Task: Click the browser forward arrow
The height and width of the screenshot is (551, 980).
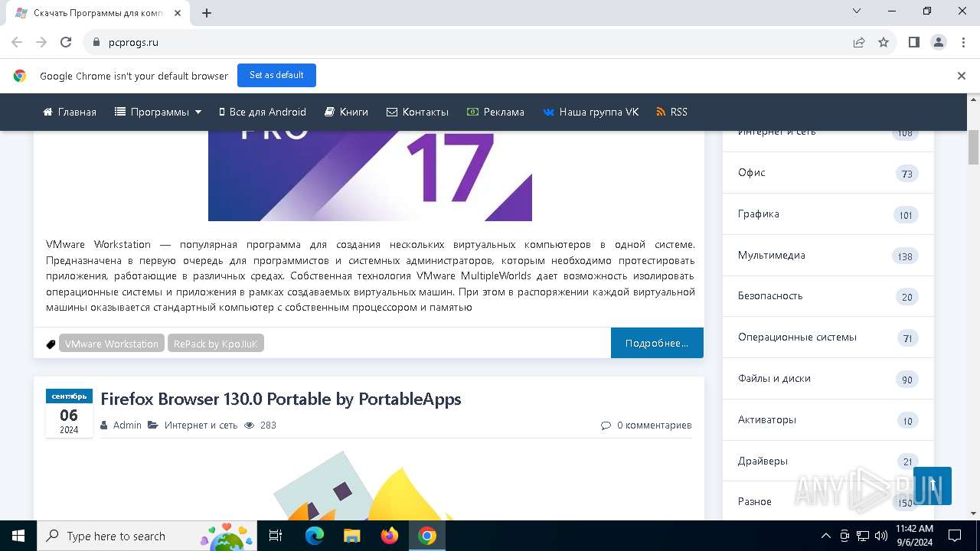Action: [x=41, y=43]
